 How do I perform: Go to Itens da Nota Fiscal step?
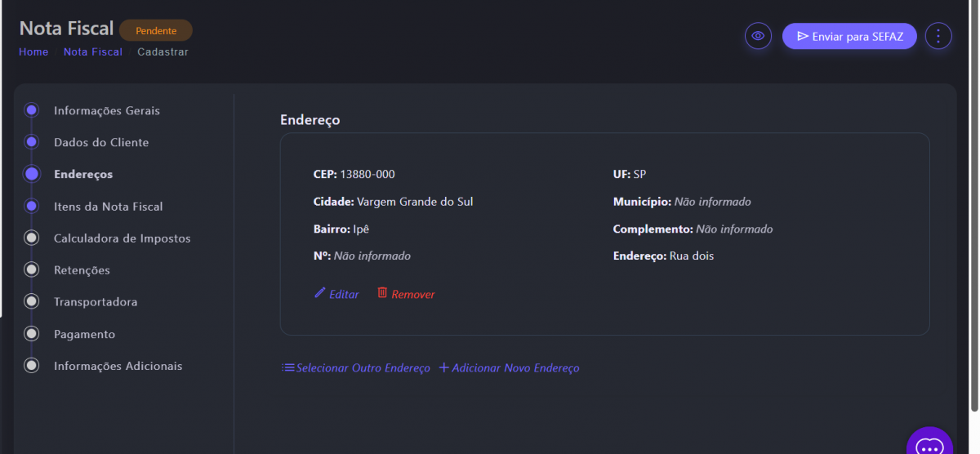(x=108, y=207)
